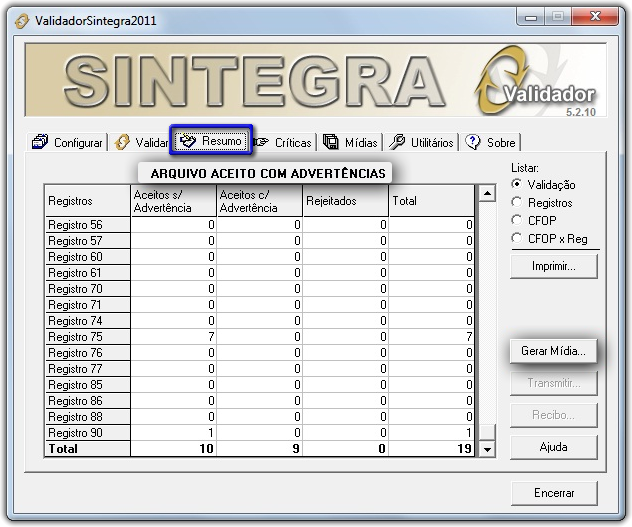Select the Registro 75 row label
This screenshot has width=632, height=527.
87,337
